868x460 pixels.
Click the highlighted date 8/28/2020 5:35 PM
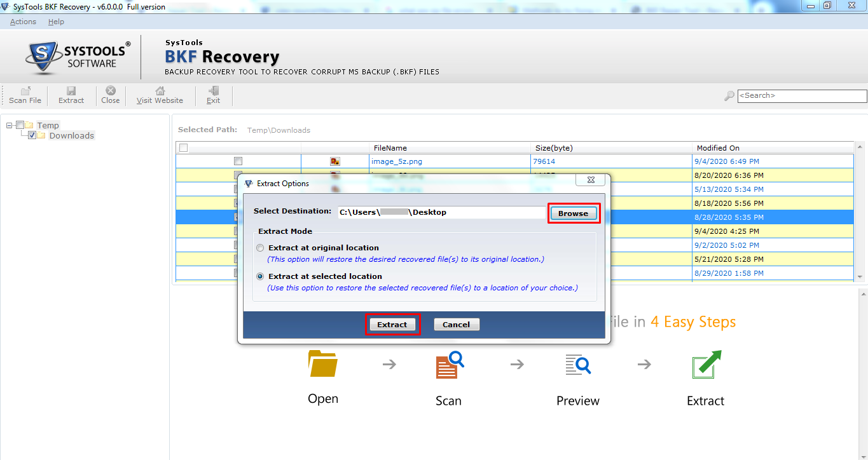point(730,217)
